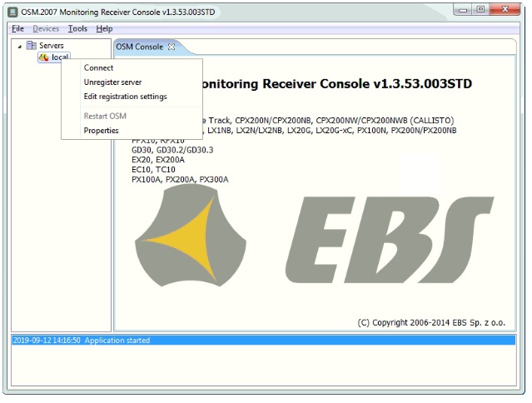Open the Help menu
Image resolution: width=532 pixels, height=403 pixels.
coord(104,28)
